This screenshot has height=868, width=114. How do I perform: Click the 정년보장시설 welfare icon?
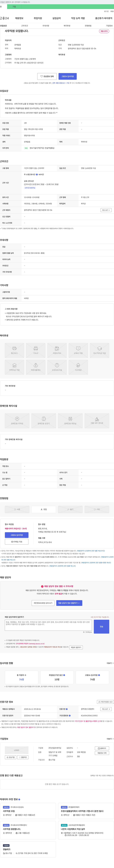click(57, 367)
